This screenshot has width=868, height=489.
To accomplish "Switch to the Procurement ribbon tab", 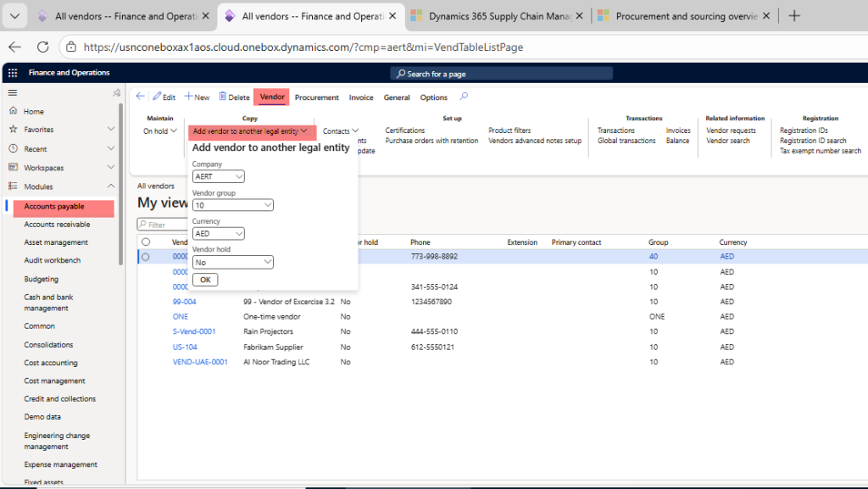I will tap(316, 97).
